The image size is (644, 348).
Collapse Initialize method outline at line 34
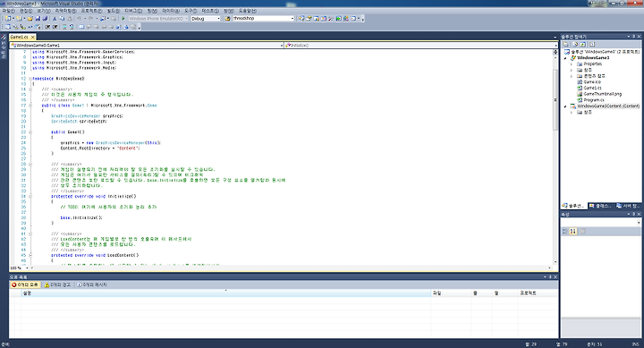click(x=30, y=197)
